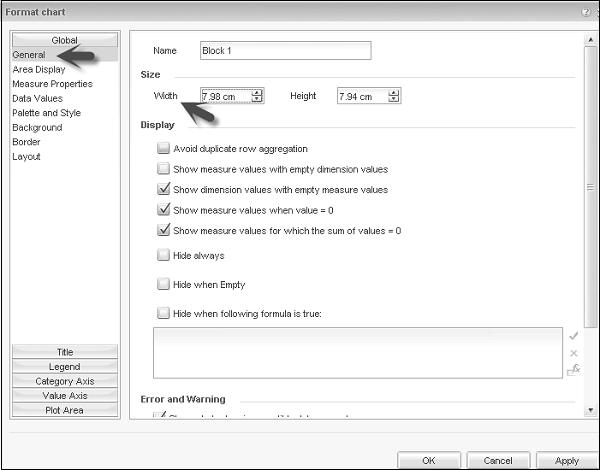Uncheck Show dimension values with empty measure values
The width and height of the screenshot is (600, 470).
tap(163, 189)
